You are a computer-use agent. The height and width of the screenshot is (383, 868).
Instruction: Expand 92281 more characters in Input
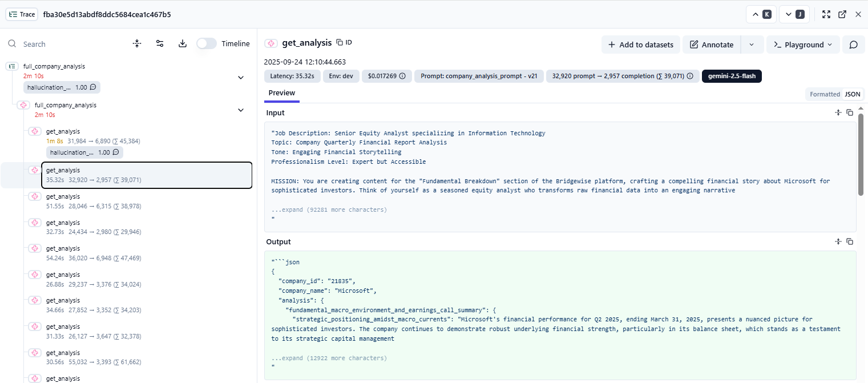(x=329, y=209)
